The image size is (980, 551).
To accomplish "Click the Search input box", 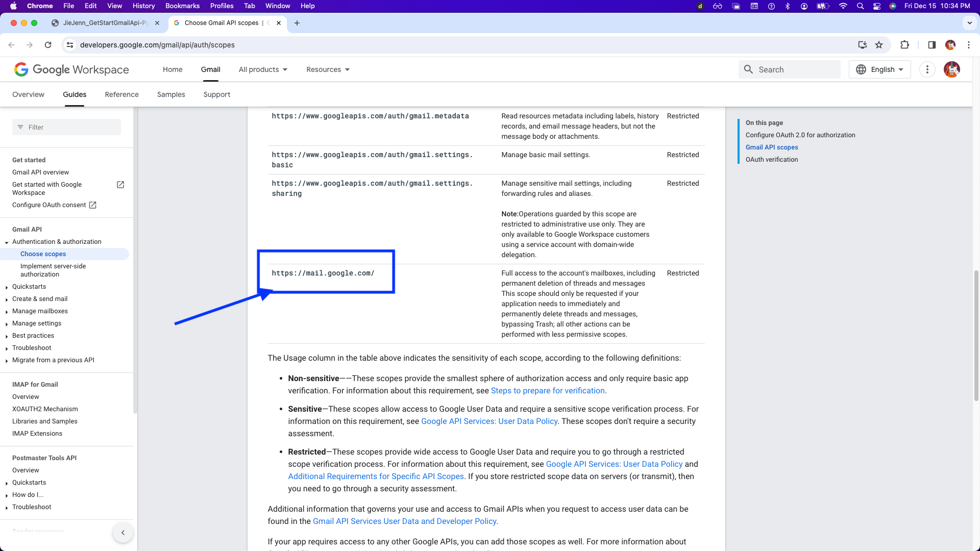I will click(x=789, y=69).
